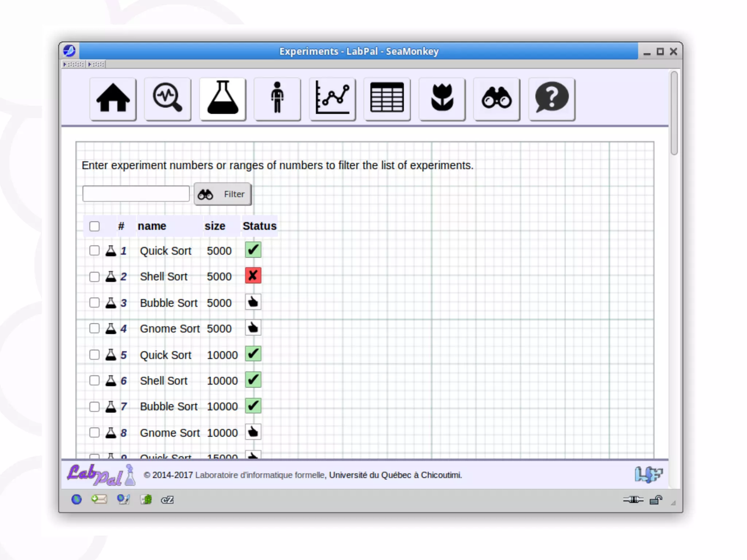Viewport: 747px width, 560px height.
Task: Open the Help question mark icon
Action: 551,98
